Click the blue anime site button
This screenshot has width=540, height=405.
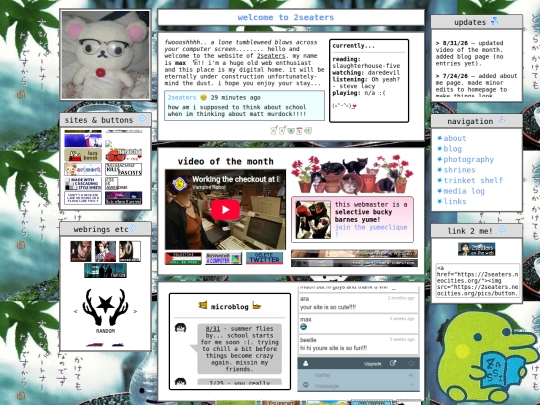[x=83, y=141]
